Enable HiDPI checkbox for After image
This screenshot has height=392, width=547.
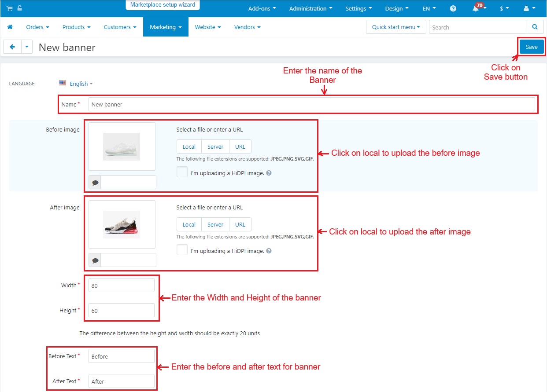[x=182, y=250]
